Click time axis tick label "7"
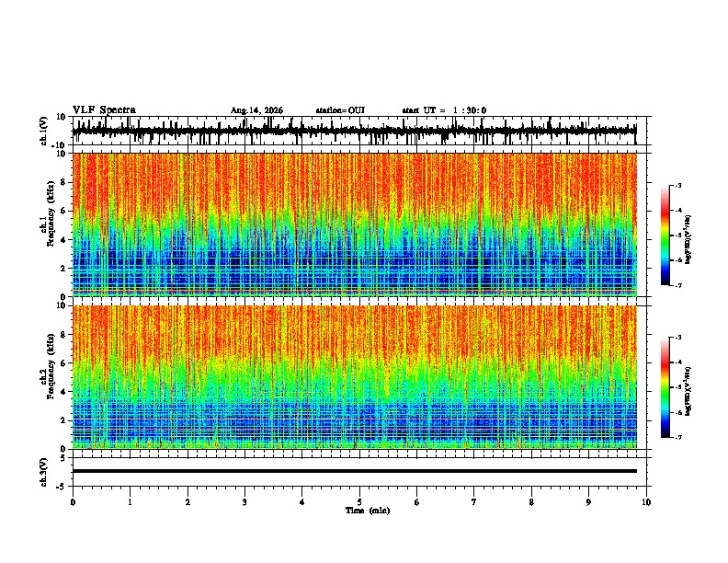This screenshot has height=563, width=728. coord(474,502)
